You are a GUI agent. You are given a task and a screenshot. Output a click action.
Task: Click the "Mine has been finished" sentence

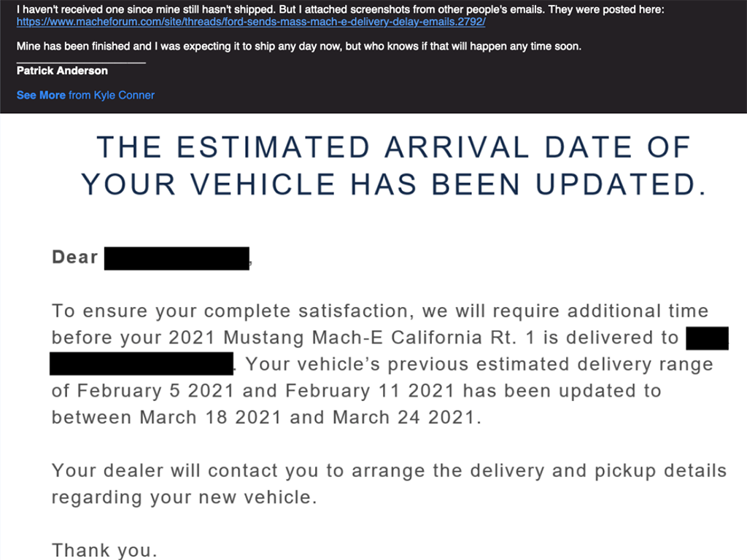(299, 47)
